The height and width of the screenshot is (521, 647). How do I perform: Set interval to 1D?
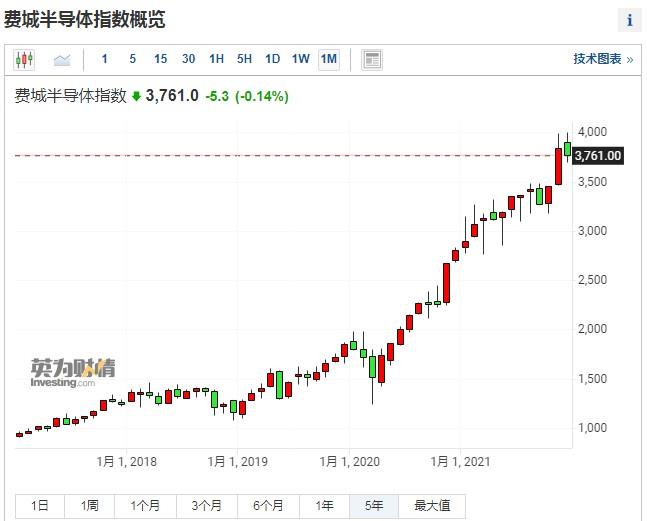coord(272,59)
